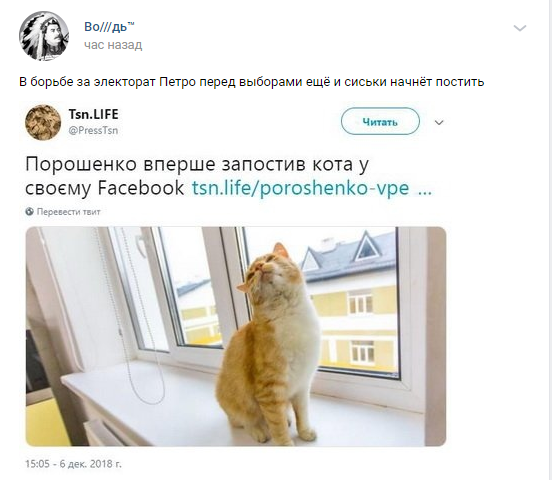Open the Во///дь™ author name

(x=109, y=27)
